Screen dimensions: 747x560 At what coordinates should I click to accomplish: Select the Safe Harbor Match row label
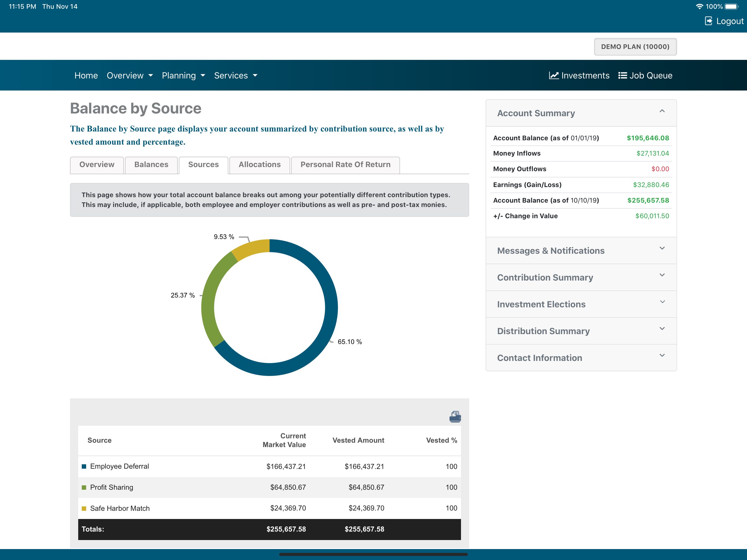click(120, 508)
